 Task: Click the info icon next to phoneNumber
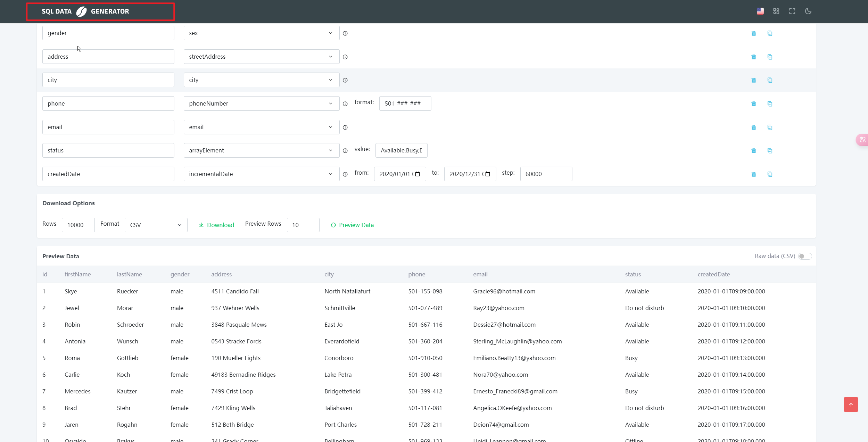click(x=345, y=104)
